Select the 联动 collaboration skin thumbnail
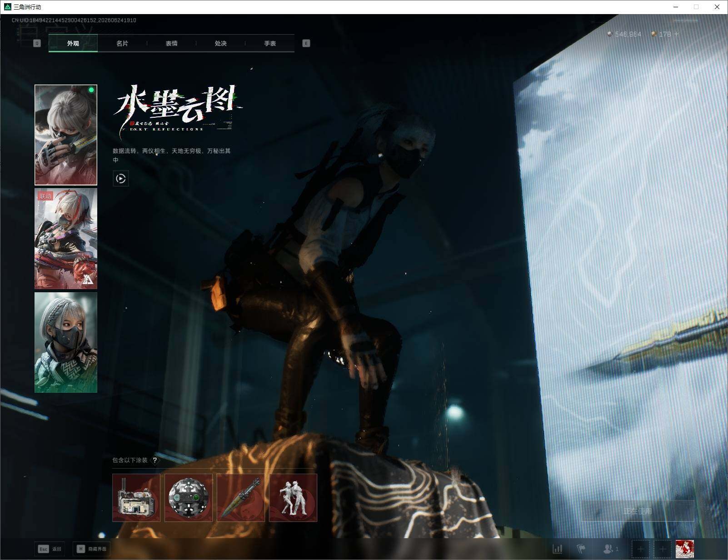728x560 pixels. (x=66, y=239)
